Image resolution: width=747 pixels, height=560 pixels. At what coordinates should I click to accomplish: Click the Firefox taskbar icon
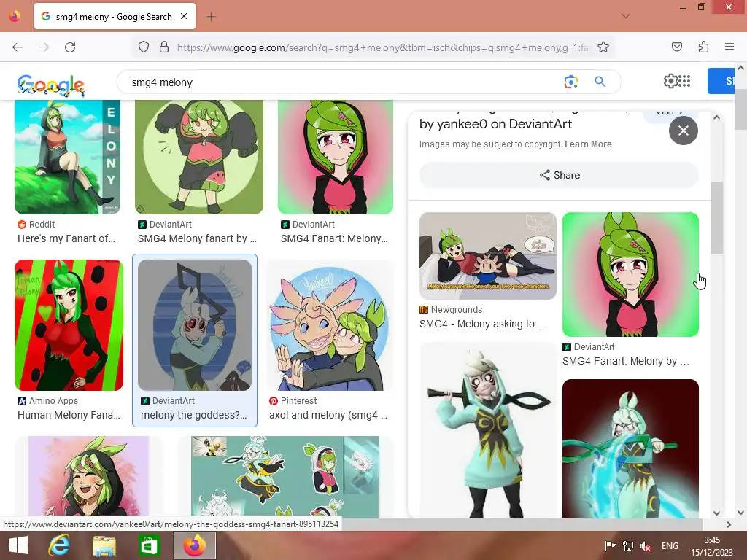click(x=194, y=545)
